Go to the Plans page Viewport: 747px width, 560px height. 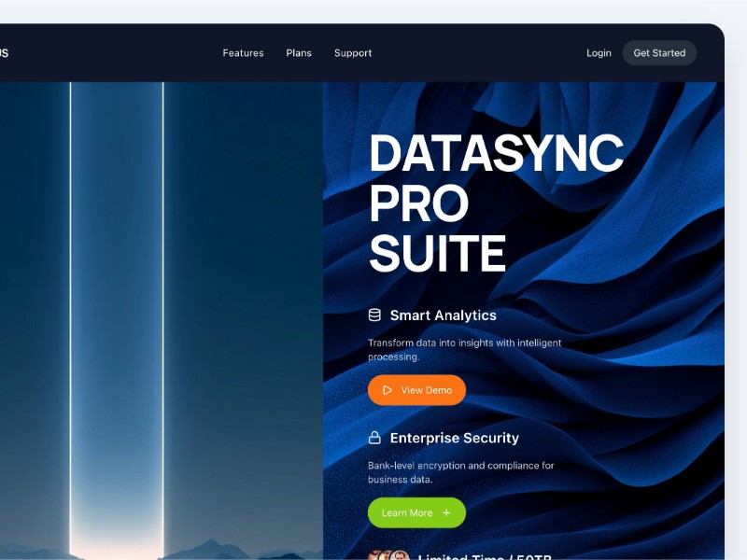point(299,53)
